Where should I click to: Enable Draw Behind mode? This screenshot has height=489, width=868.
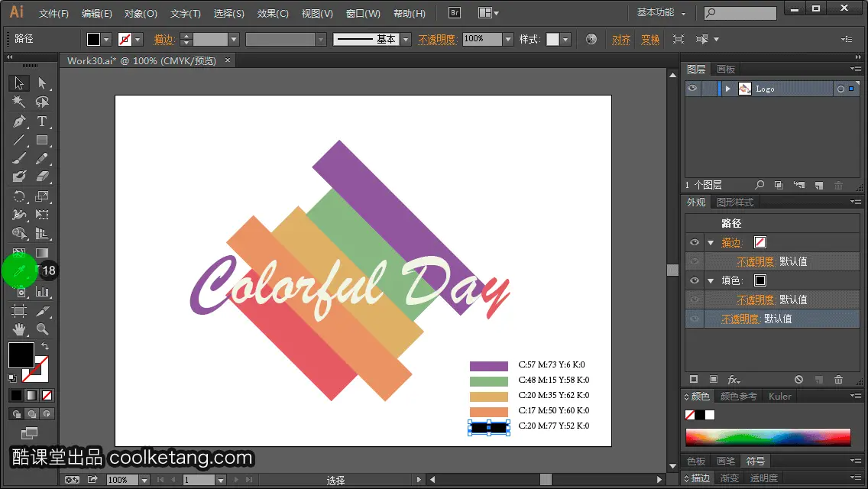pyautogui.click(x=31, y=413)
